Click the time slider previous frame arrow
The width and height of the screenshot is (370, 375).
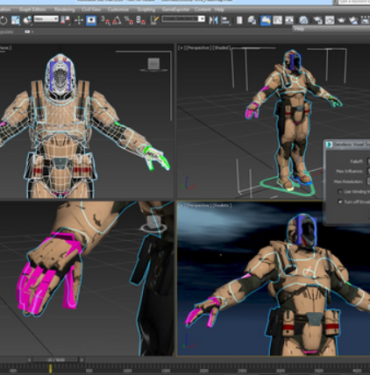click(29, 360)
